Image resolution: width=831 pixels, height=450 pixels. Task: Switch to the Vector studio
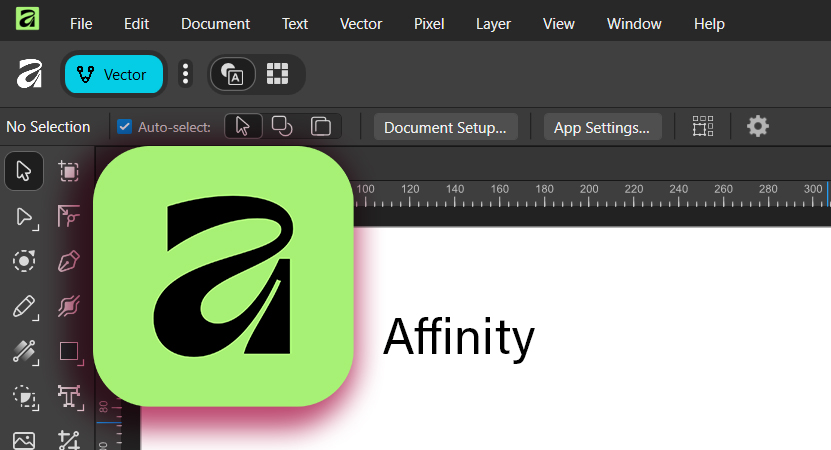pos(113,74)
